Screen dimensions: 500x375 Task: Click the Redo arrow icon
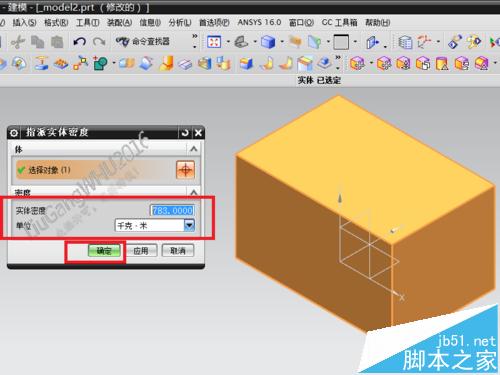(x=99, y=42)
